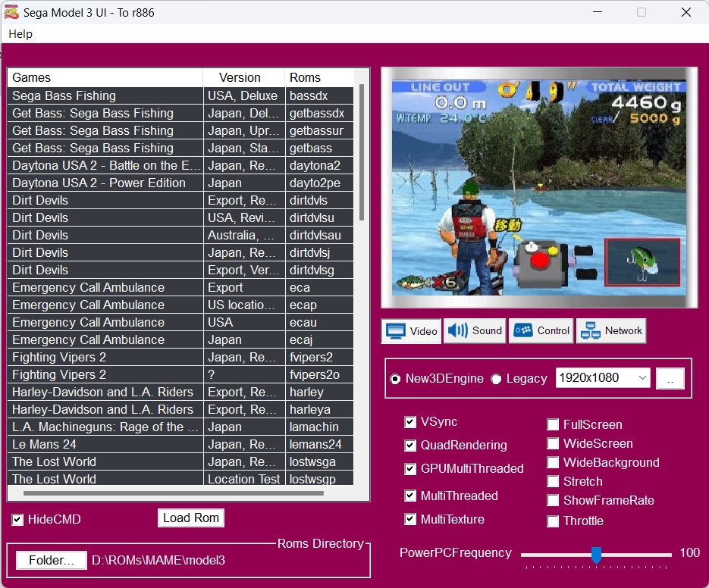This screenshot has width=709, height=588.
Task: Select the Le Mans 24 game
Action: click(x=180, y=445)
